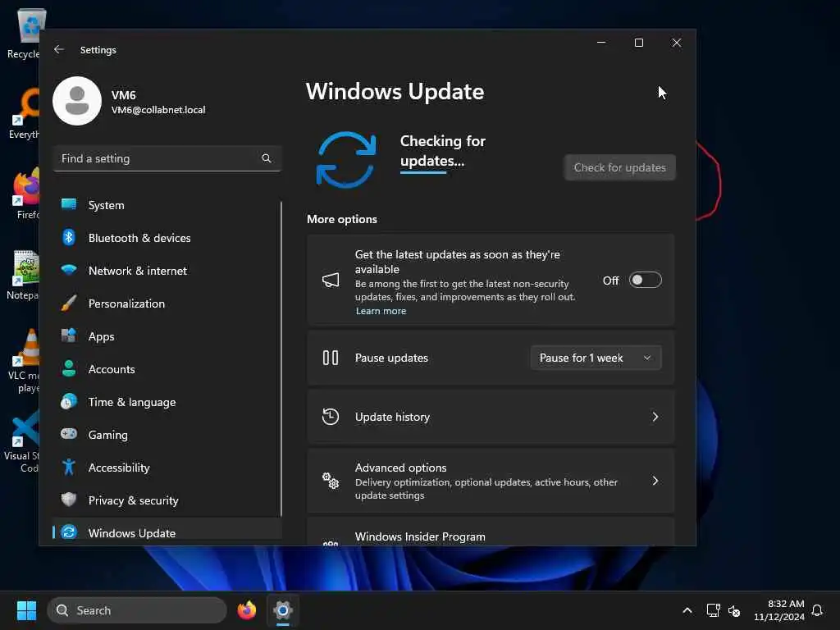Screen dimensions: 840x630
Task: Click the VLC media player desktop shortcut
Action: point(24,361)
